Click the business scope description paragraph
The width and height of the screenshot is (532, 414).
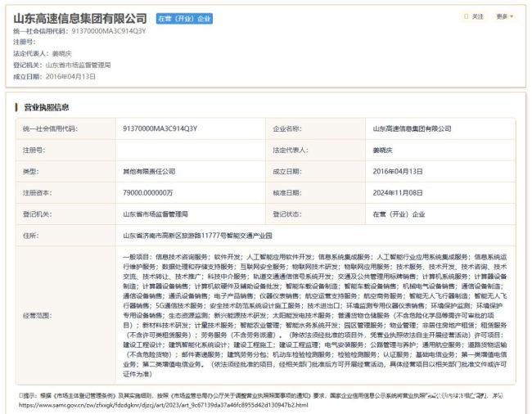click(x=315, y=315)
